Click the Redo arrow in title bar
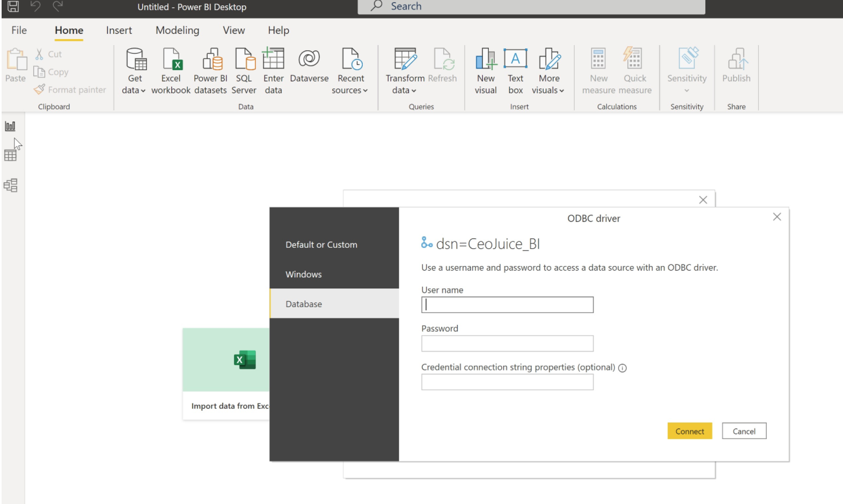The height and width of the screenshot is (504, 843). [x=58, y=6]
